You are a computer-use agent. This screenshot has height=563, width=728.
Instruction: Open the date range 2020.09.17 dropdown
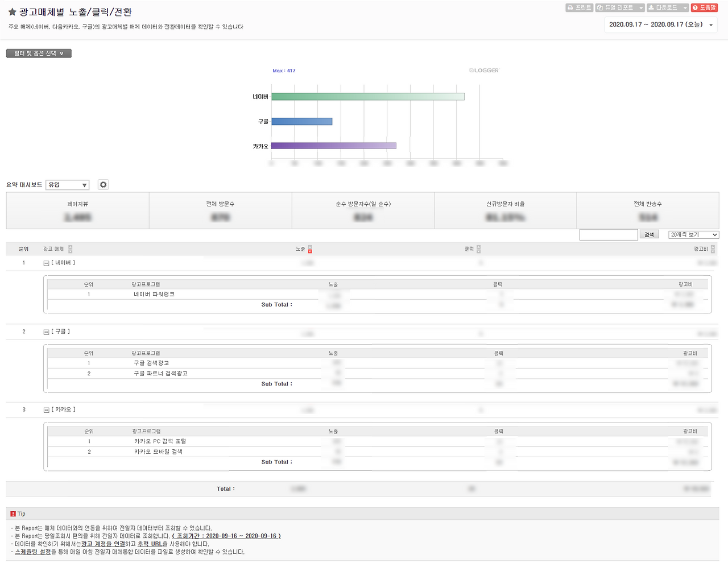660,24
